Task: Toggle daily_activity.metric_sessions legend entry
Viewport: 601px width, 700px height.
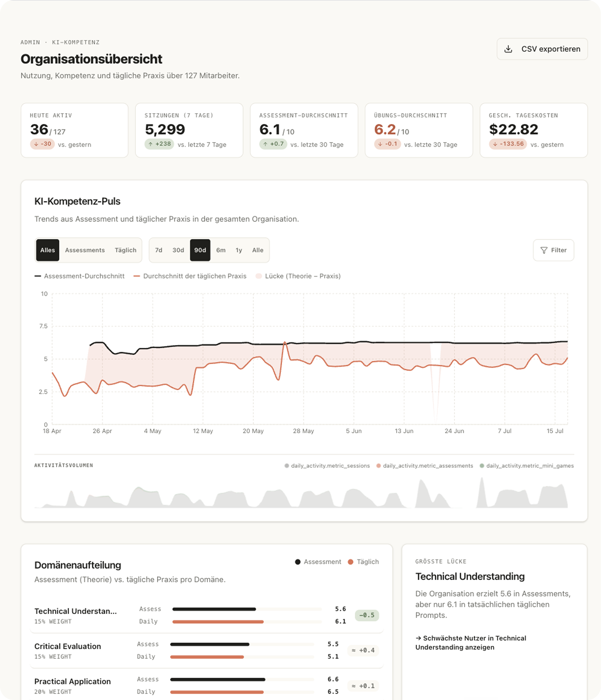Action: 327,466
